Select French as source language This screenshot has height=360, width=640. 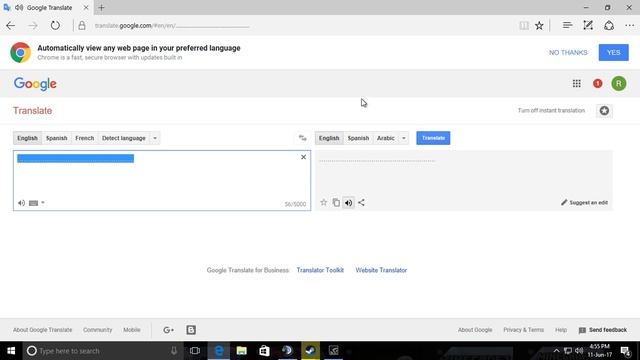click(84, 138)
